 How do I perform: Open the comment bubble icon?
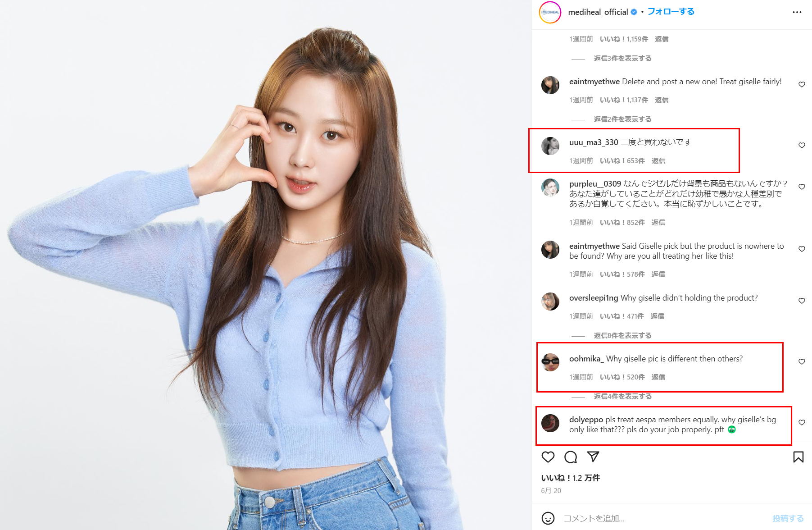pyautogui.click(x=571, y=457)
